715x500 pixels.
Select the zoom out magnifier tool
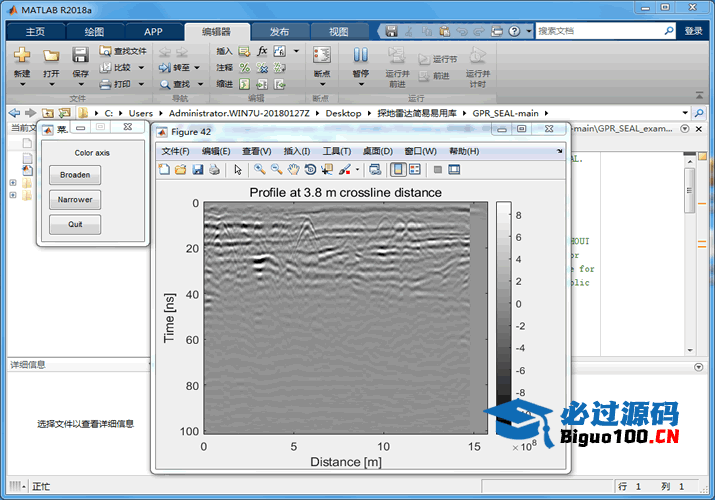click(x=276, y=170)
